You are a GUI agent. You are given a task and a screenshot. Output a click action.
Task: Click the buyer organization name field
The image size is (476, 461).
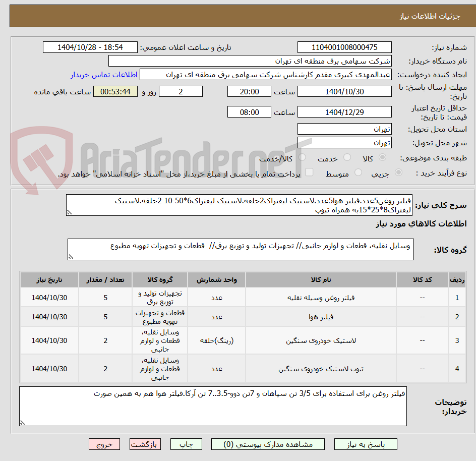pyautogui.click(x=250, y=61)
